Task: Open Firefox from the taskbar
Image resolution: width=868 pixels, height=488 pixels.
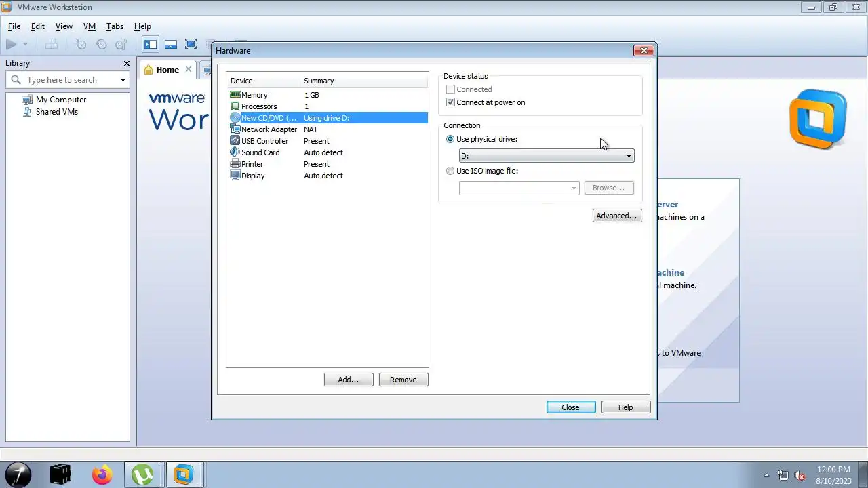Action: [102, 474]
